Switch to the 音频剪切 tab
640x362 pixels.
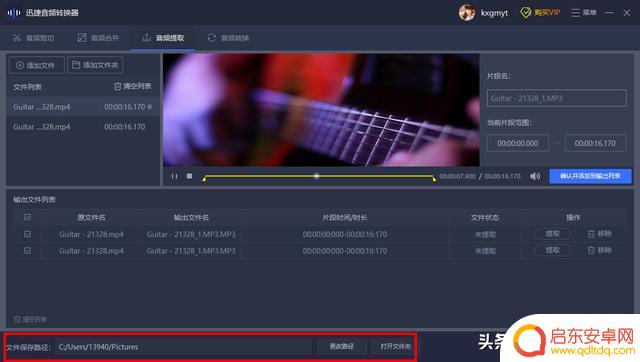pos(33,38)
